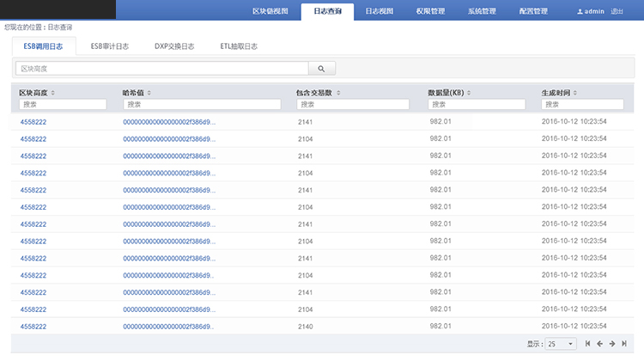Open the 显示 25 rows-per-page dropdown
This screenshot has height=361, width=644.
(561, 344)
